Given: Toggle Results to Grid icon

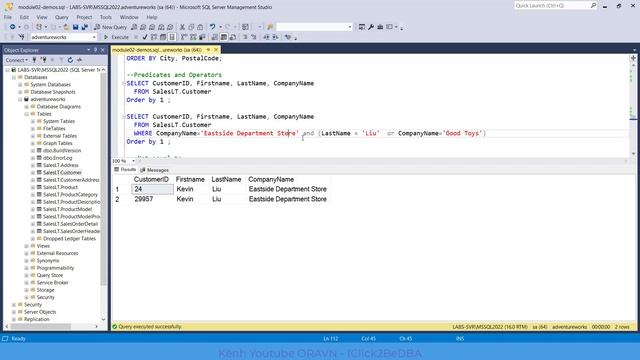Looking at the screenshot, I should (224, 37).
